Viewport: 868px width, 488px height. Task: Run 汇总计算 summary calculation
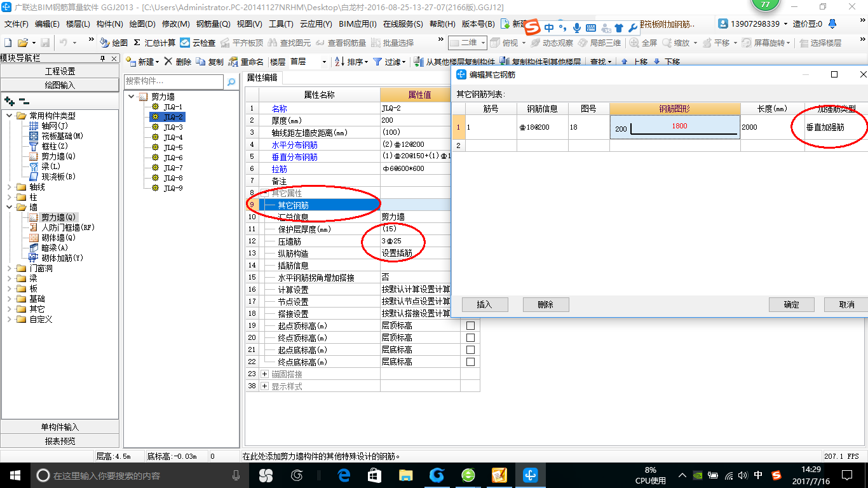pos(154,43)
